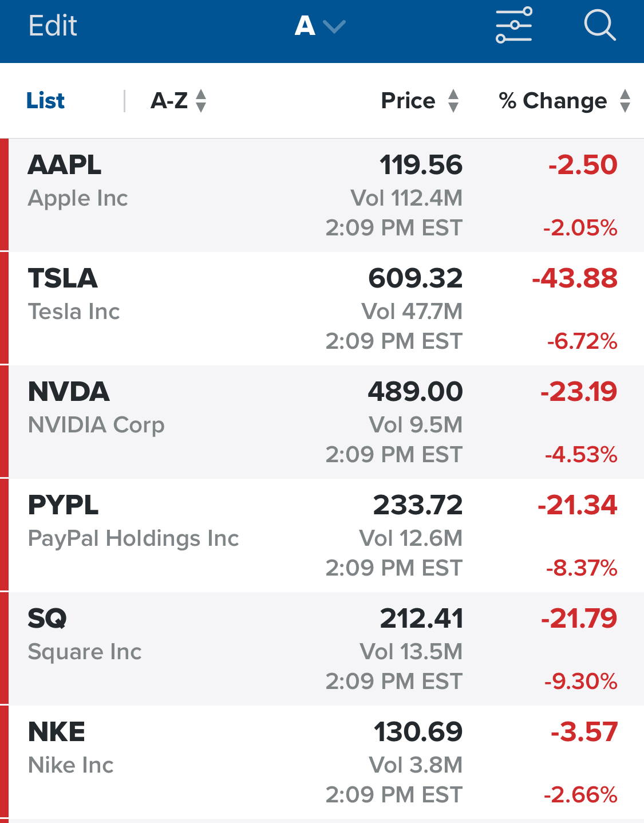Screen dimensions: 644x823
Task: Sort by % Change column arrows
Action: pos(625,101)
